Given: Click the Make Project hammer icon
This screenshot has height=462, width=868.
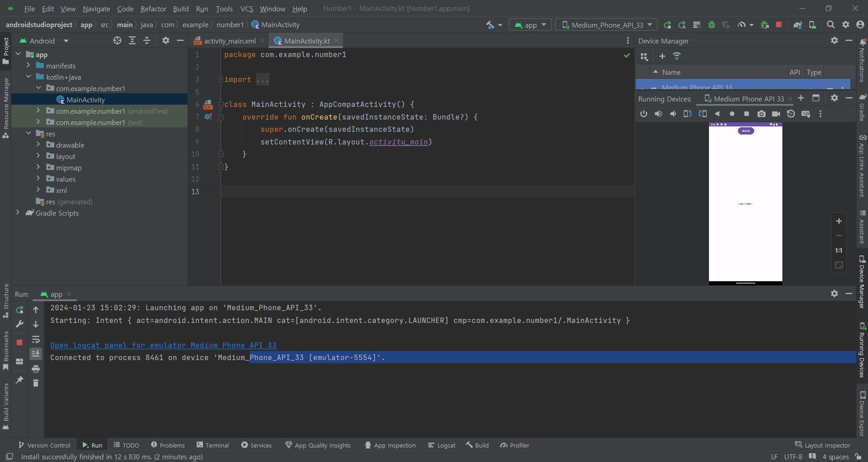Looking at the screenshot, I should tap(490, 25).
